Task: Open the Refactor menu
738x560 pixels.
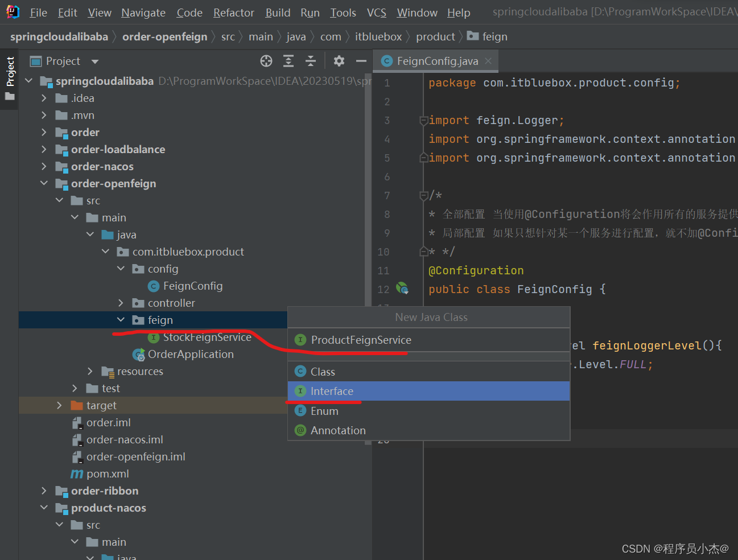Action: pos(234,13)
